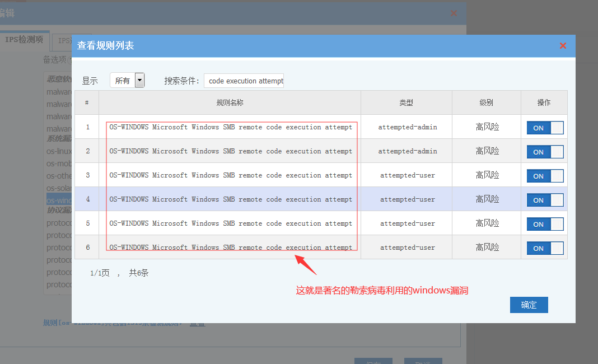Click attempted-admin type in row 1
Screen dimensions: 598x364
point(407,127)
